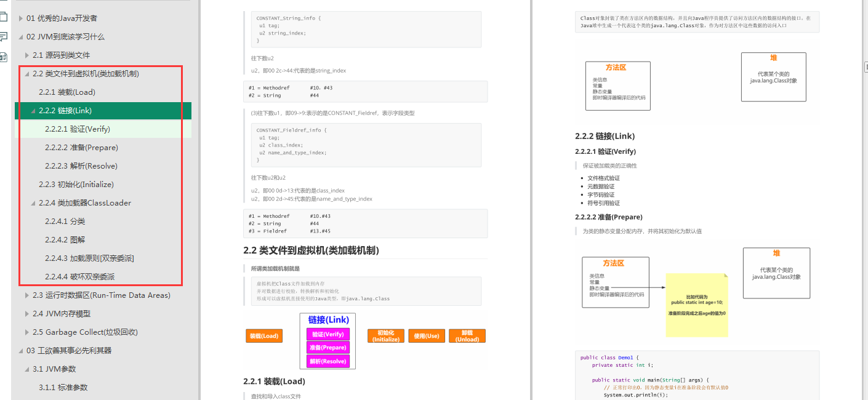The width and height of the screenshot is (868, 400).
Task: Open the copy/pages icon in the far-left toolbar
Action: coord(5,17)
